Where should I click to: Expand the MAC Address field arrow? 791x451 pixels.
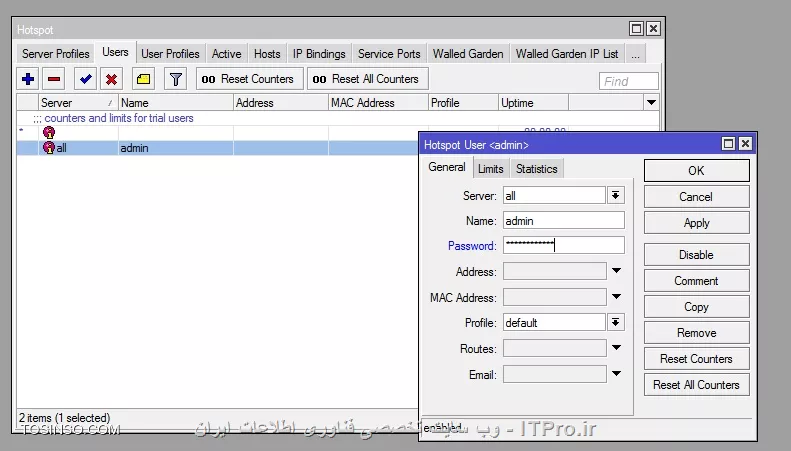click(x=616, y=297)
